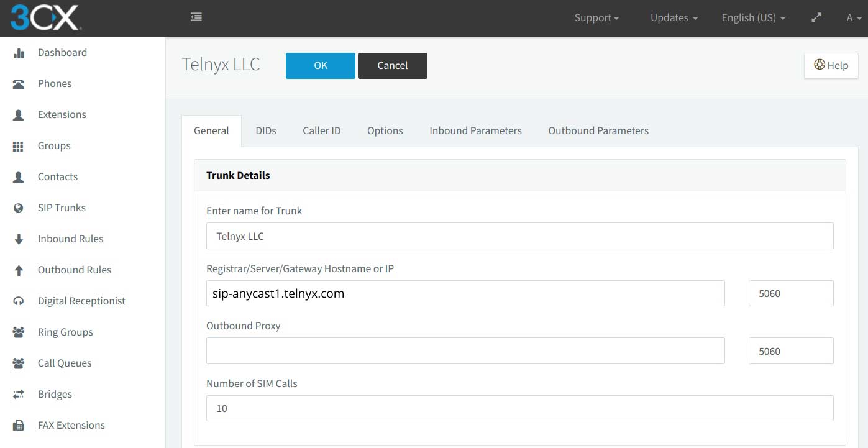Image resolution: width=868 pixels, height=448 pixels.
Task: Click inside the Outbound Proxy input field
Action: point(465,350)
